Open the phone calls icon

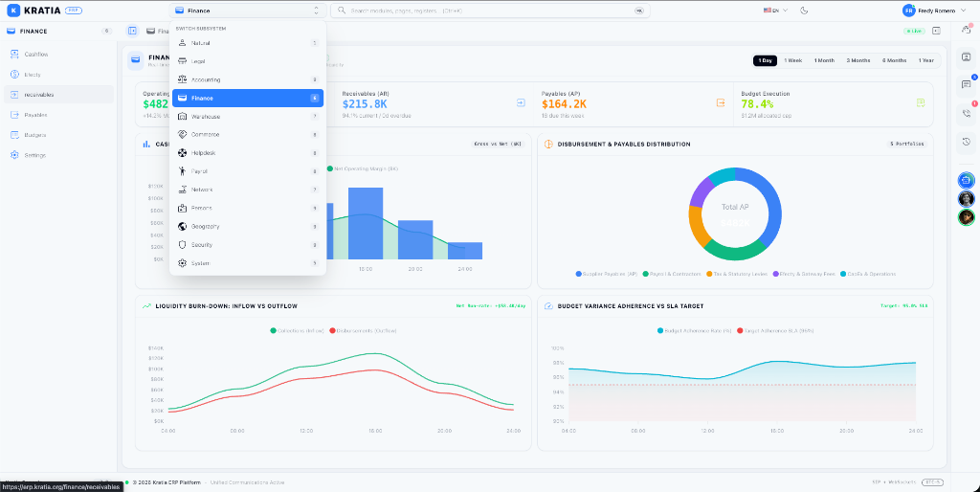coord(967,113)
